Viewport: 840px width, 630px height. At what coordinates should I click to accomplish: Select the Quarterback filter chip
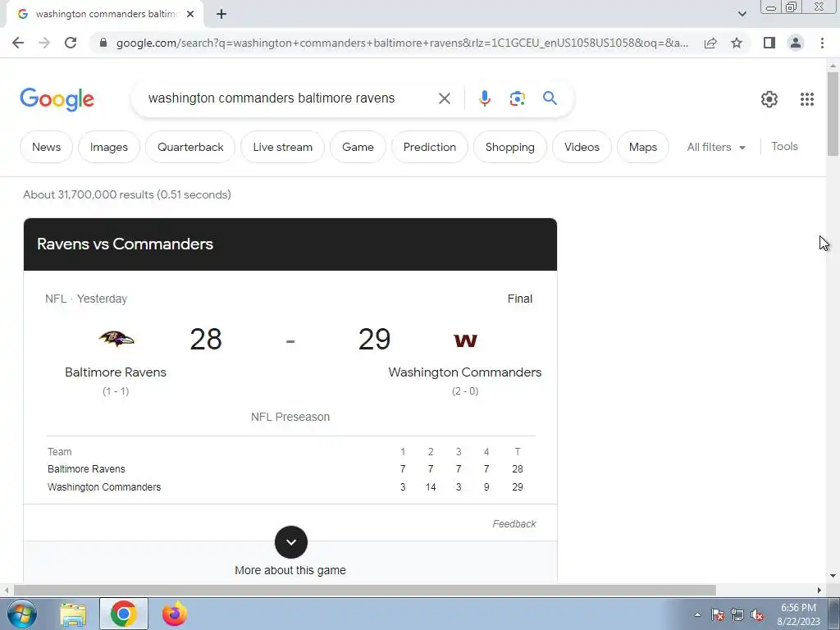point(190,147)
